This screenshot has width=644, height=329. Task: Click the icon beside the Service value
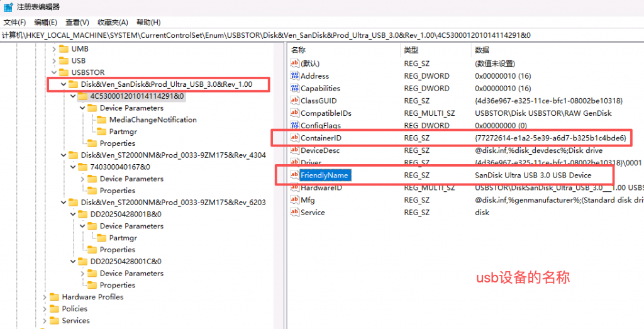[294, 213]
